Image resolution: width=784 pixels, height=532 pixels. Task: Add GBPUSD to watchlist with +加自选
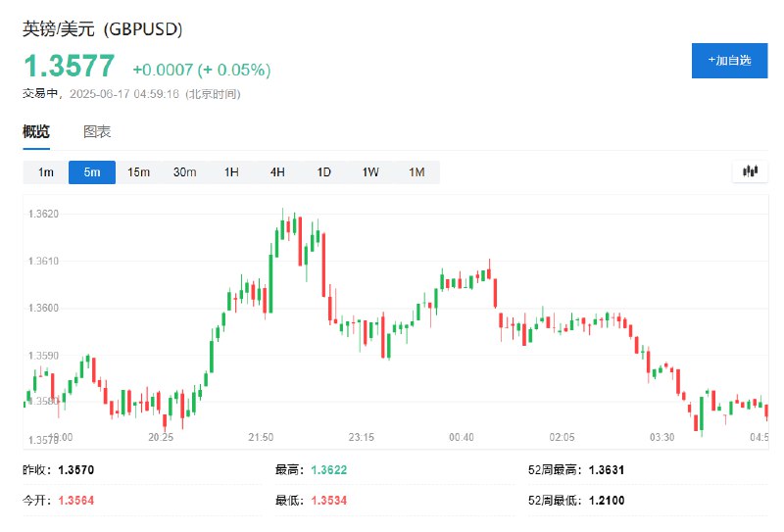click(729, 61)
